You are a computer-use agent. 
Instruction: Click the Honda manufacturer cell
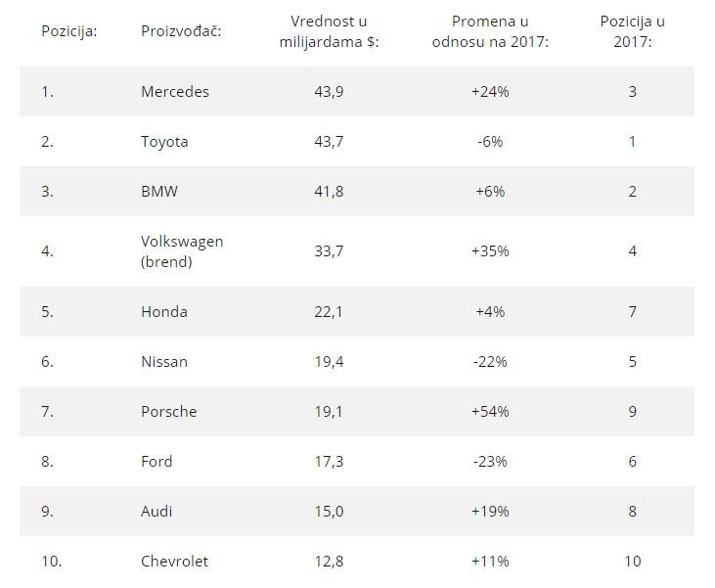point(164,312)
